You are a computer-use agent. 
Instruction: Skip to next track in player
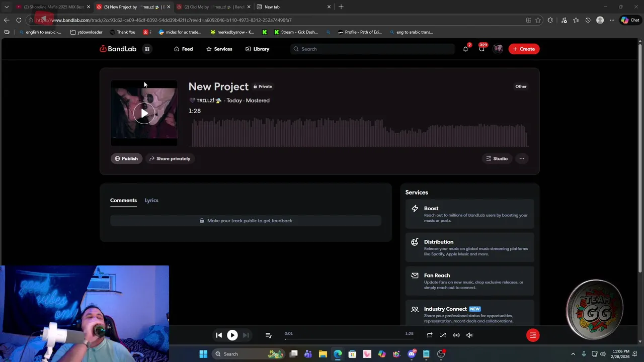coord(246,335)
